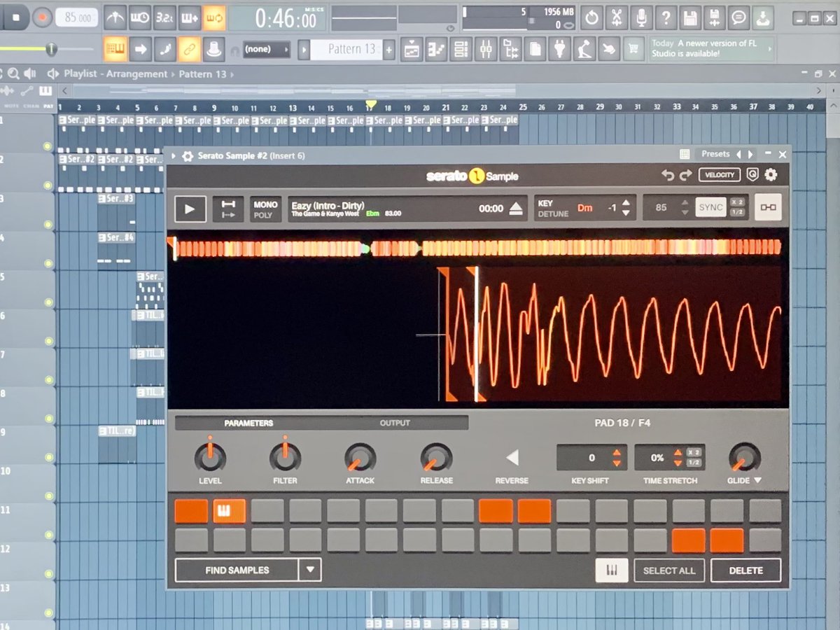Click the red record button
This screenshot has width=840, height=630.
click(42, 17)
